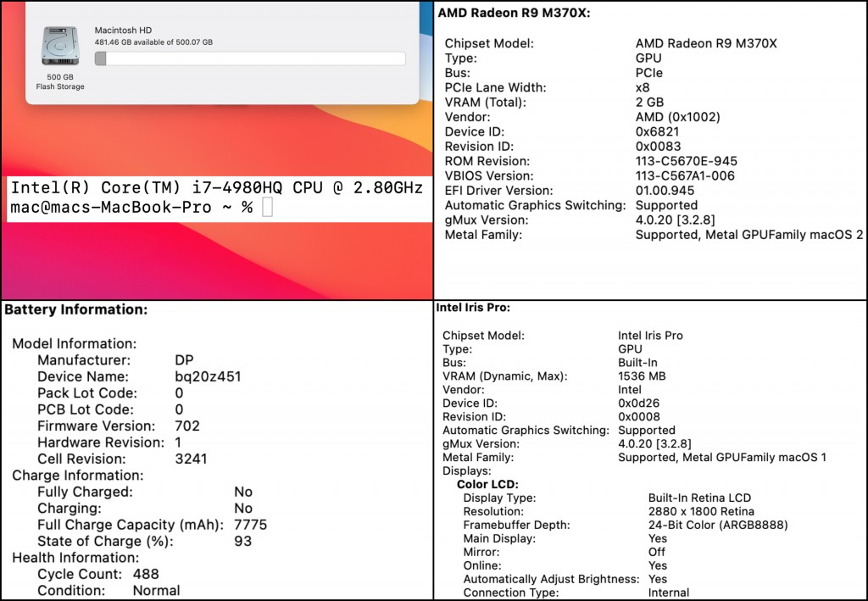Select the 'Intel(R) Core(TM) i7-4980HQ CPU @ 2.80GHz' line
868x601 pixels.
pos(217,187)
